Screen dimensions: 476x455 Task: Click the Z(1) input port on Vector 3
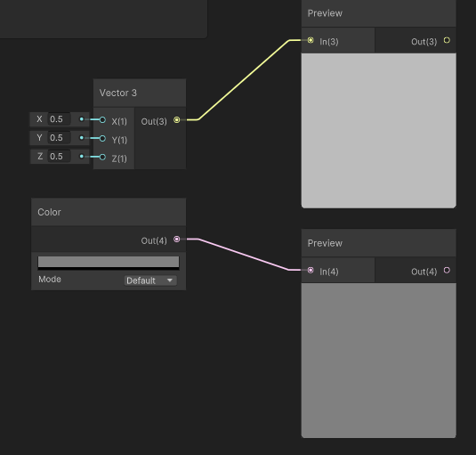(102, 157)
